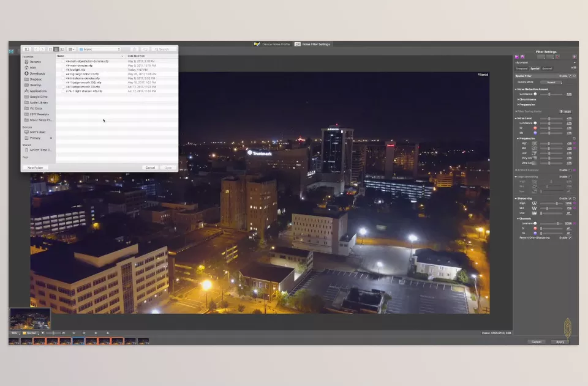This screenshot has height=386, width=588.
Task: Switch file dialog to column view
Action: 62,50
